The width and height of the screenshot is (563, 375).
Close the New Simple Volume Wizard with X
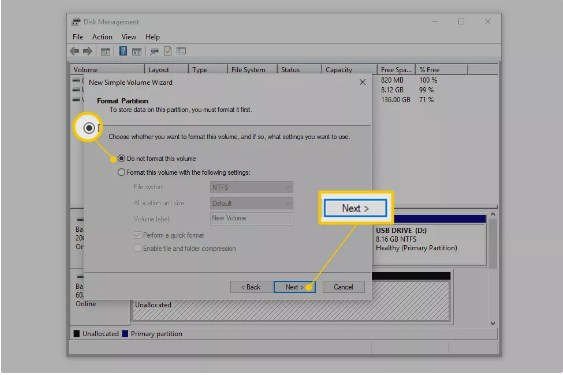pyautogui.click(x=363, y=83)
